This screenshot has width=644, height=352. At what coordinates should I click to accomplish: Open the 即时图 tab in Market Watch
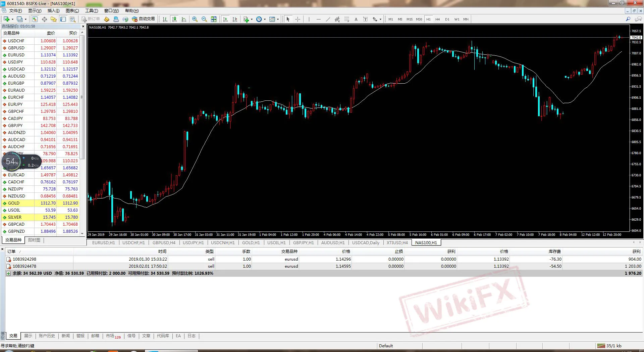click(x=34, y=240)
